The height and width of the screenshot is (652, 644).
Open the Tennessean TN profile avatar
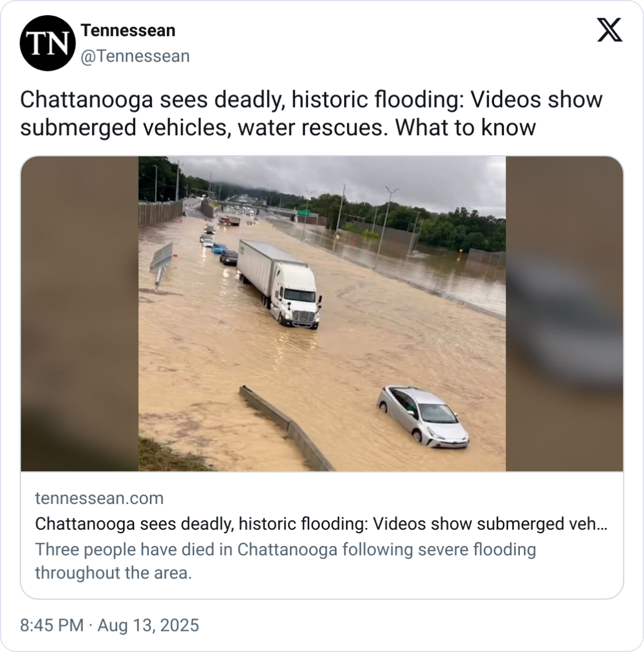[x=47, y=43]
